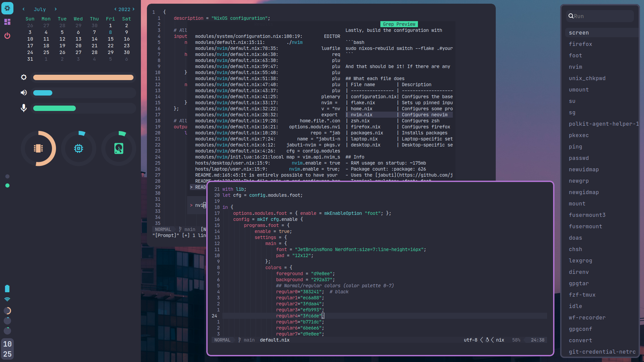Open the RAM usage circular gauge
This screenshot has height=362, width=644.
click(x=38, y=148)
